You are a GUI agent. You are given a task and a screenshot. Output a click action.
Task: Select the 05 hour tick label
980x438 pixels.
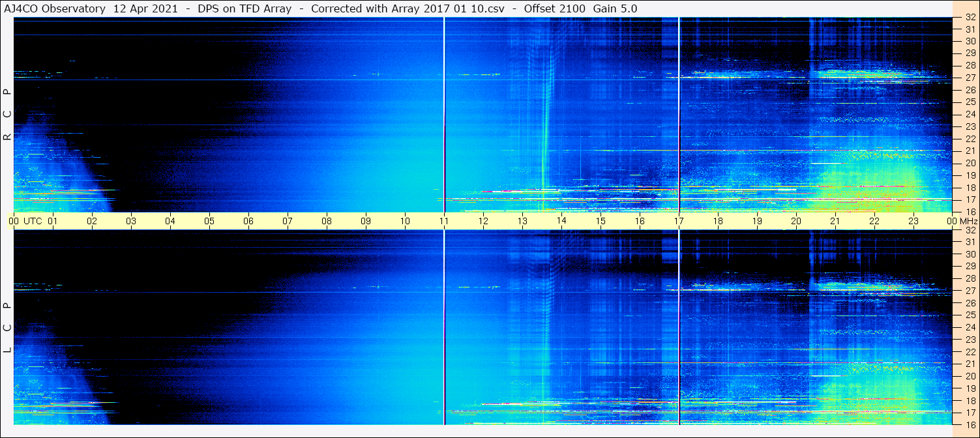pyautogui.click(x=209, y=221)
